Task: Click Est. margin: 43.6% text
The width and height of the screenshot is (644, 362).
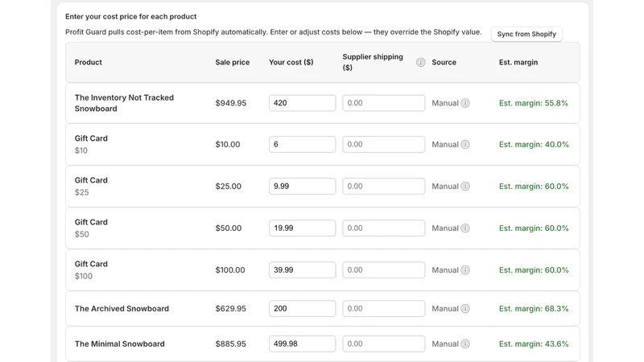Action: pyautogui.click(x=534, y=344)
